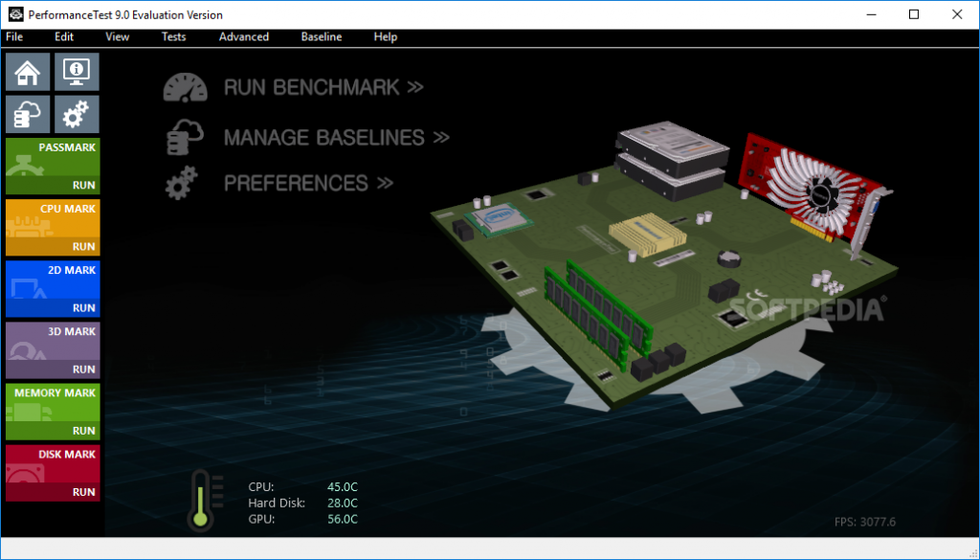Open the Preferences gears icon in sidebar
This screenshot has height=560, width=980.
77,114
